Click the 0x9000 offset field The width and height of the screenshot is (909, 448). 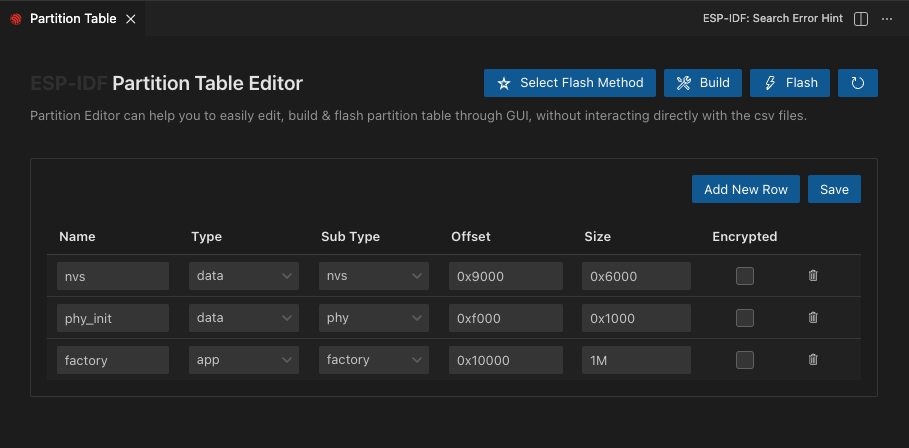(x=506, y=276)
